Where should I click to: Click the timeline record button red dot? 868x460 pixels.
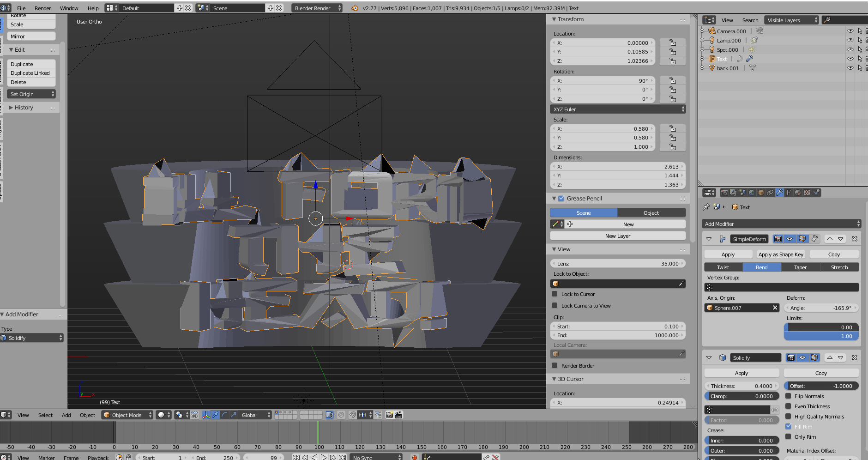click(414, 457)
